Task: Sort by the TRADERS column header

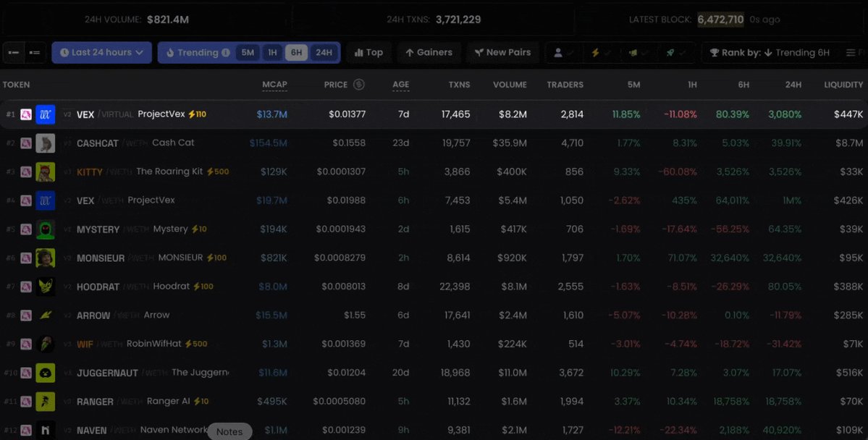Action: tap(565, 85)
